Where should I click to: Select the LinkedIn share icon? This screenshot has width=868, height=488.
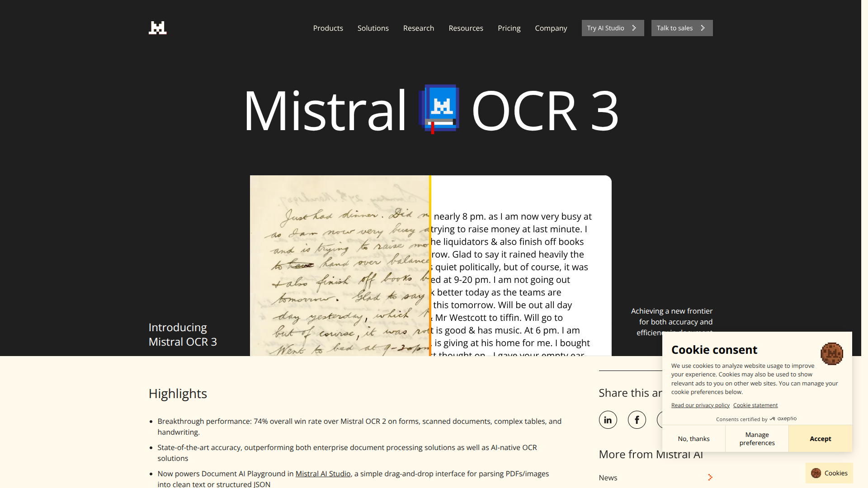pos(608,419)
